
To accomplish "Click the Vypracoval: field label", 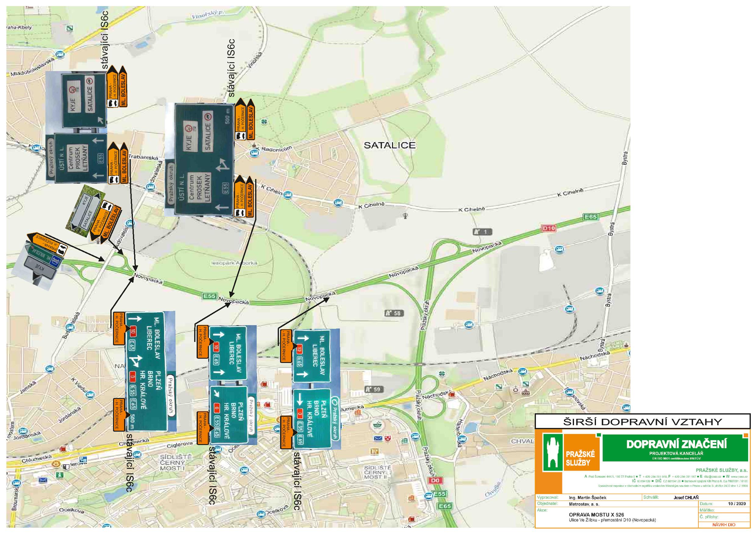I will click(547, 497).
